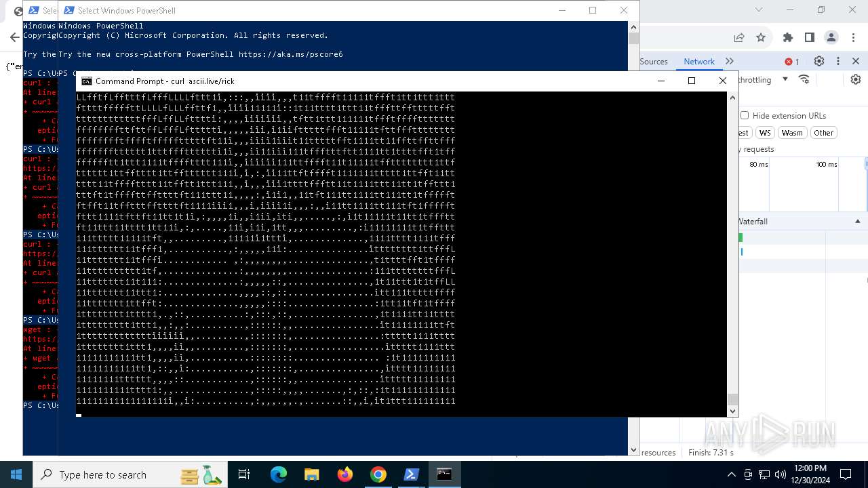Filter requests by Wasm type
Screen dimensions: 868x488
tap(792, 133)
